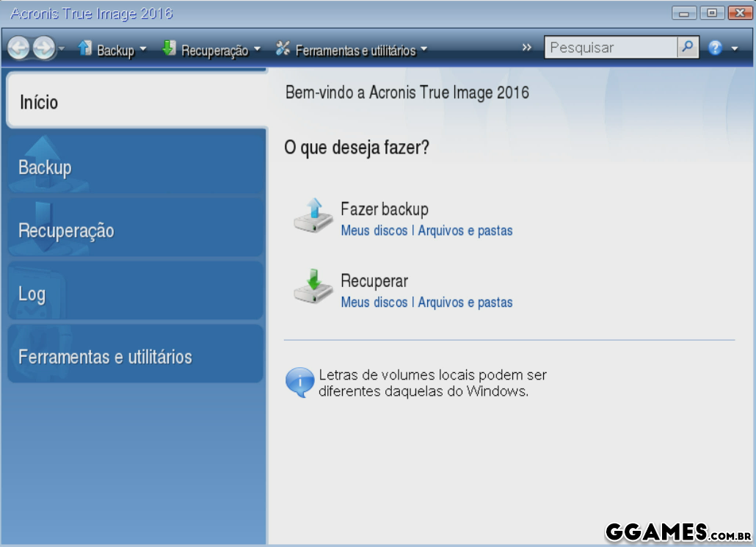Click the Fazer backup disk icon

[313, 216]
